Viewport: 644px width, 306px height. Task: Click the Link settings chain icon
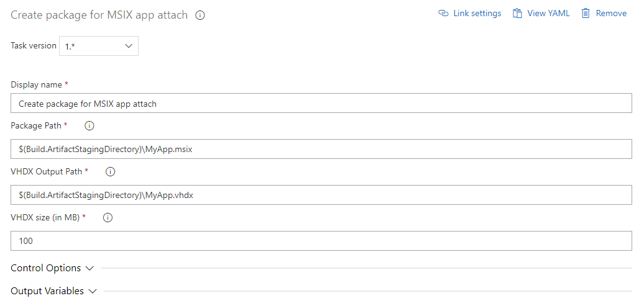(x=443, y=13)
